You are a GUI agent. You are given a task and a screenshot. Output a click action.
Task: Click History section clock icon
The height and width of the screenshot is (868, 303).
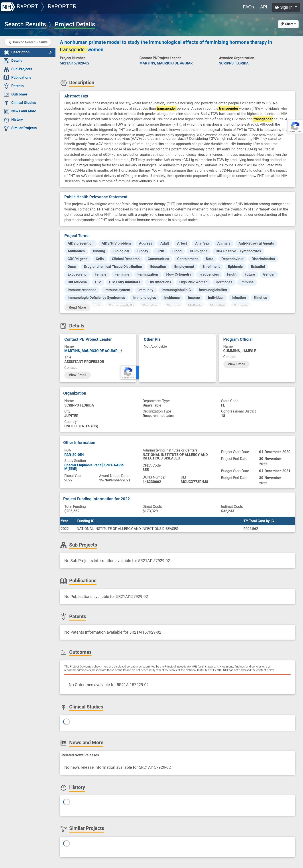(x=63, y=787)
